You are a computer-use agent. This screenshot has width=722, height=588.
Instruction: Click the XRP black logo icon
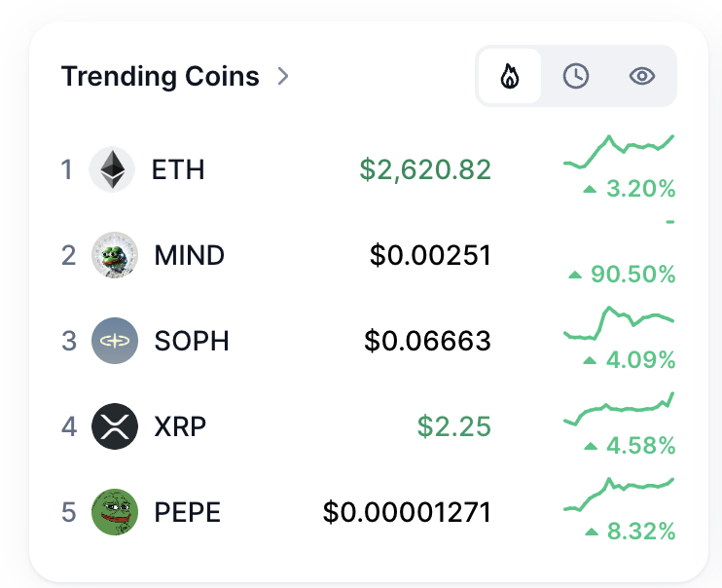coord(114,426)
